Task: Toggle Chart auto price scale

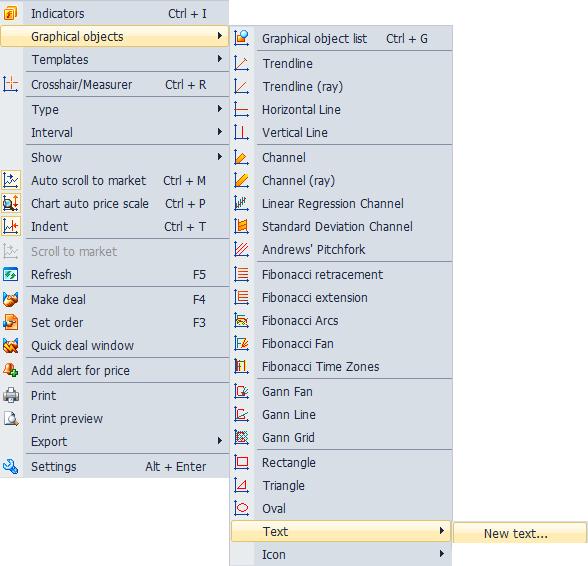Action: (115, 204)
